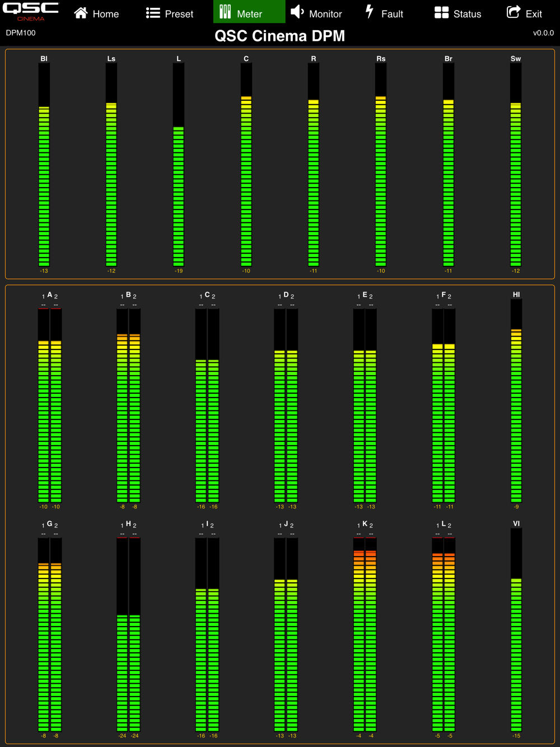Click amplifier A channel 2 meter
This screenshot has height=747, width=560.
(56, 405)
